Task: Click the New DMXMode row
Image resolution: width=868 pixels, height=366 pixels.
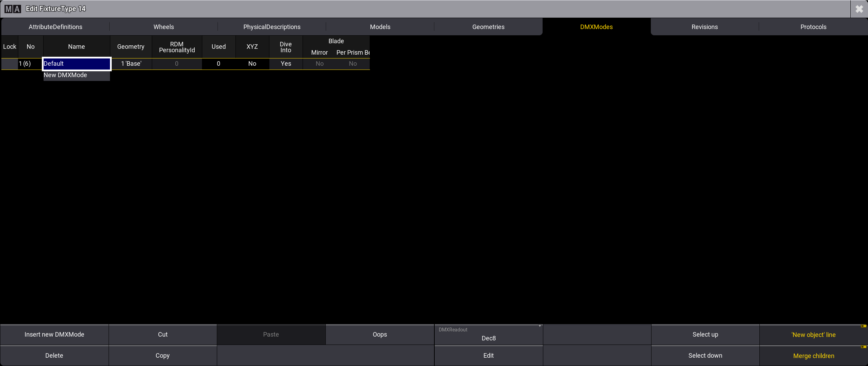Action: (76, 75)
